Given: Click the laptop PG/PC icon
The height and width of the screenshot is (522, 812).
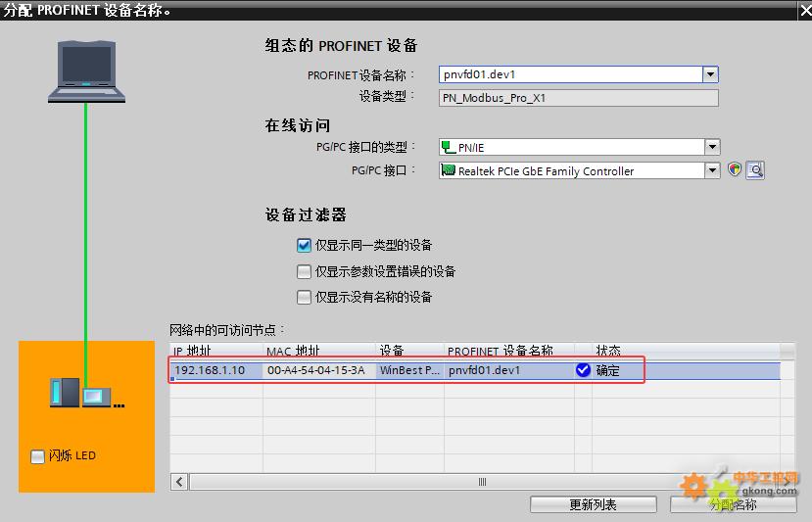Looking at the screenshot, I should [87, 70].
